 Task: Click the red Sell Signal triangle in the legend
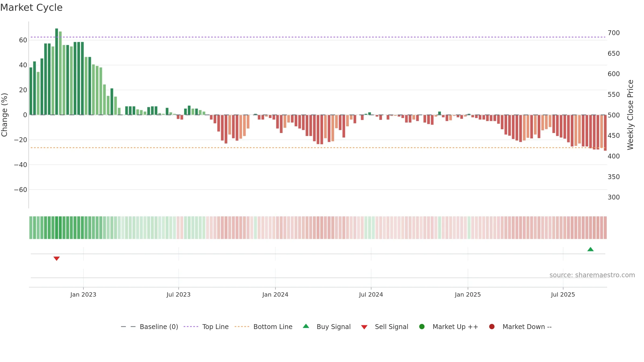click(x=364, y=327)
